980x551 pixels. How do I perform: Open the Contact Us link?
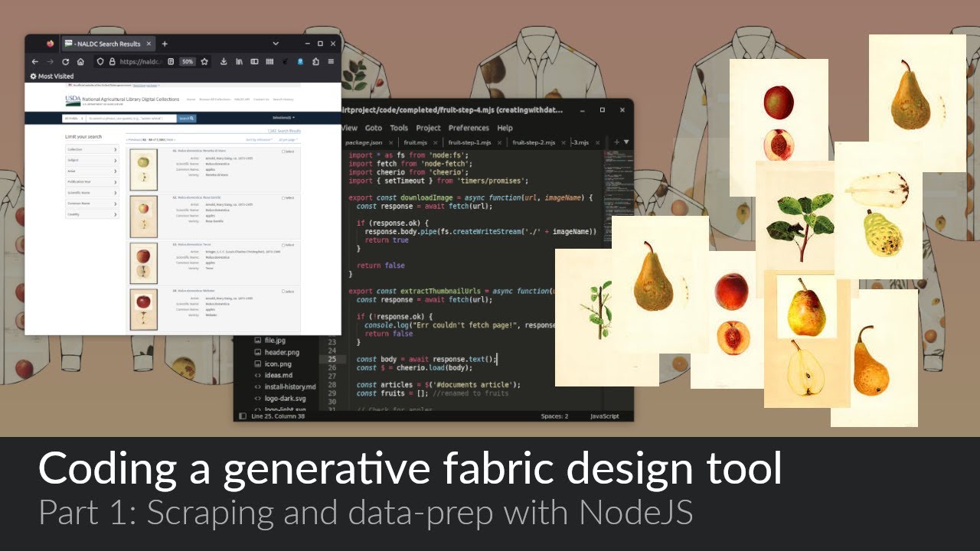(261, 99)
